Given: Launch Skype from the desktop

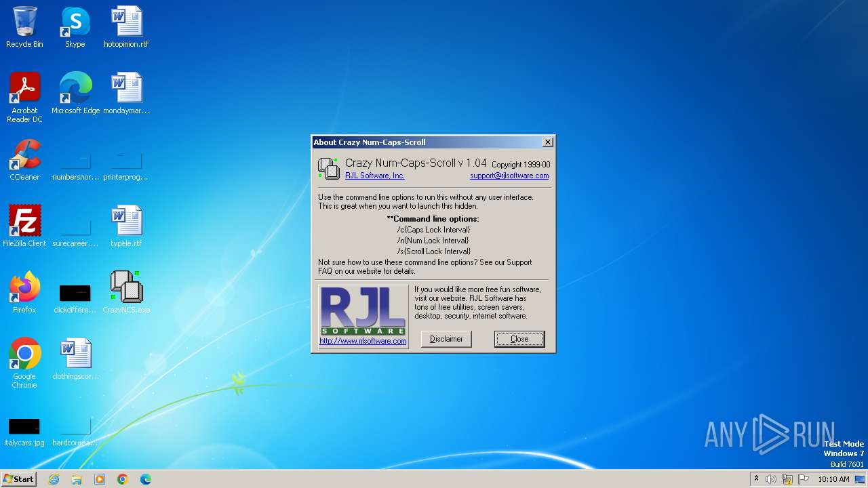Looking at the screenshot, I should pyautogui.click(x=75, y=27).
